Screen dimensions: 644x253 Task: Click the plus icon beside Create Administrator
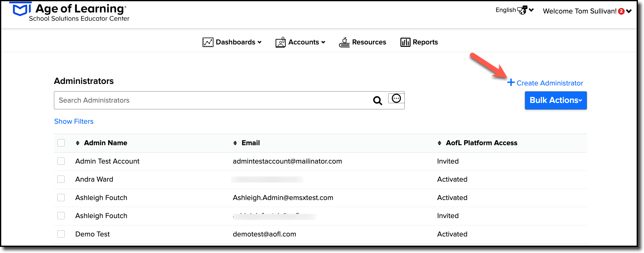(511, 82)
